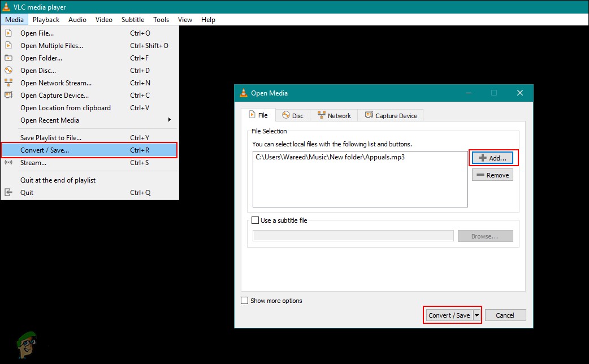Click the Open Disc menu icon
Image resolution: width=589 pixels, height=364 pixels.
pyautogui.click(x=8, y=70)
